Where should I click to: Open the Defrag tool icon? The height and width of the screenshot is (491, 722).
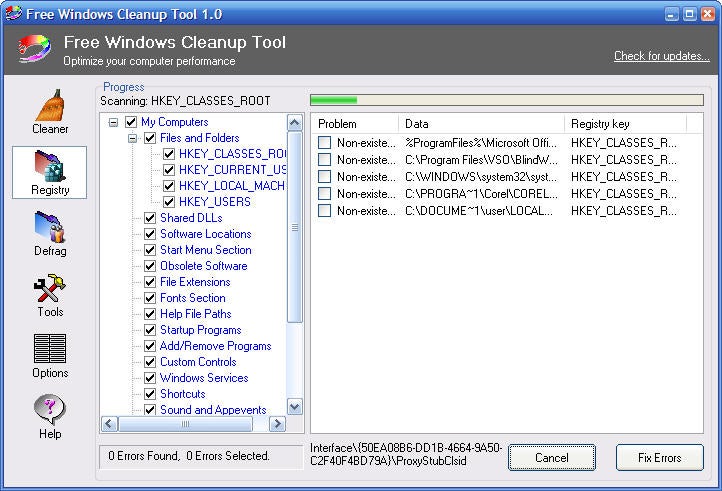pyautogui.click(x=50, y=227)
